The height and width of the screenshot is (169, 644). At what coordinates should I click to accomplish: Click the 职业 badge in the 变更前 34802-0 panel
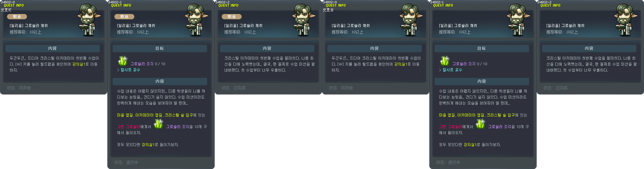(17, 17)
